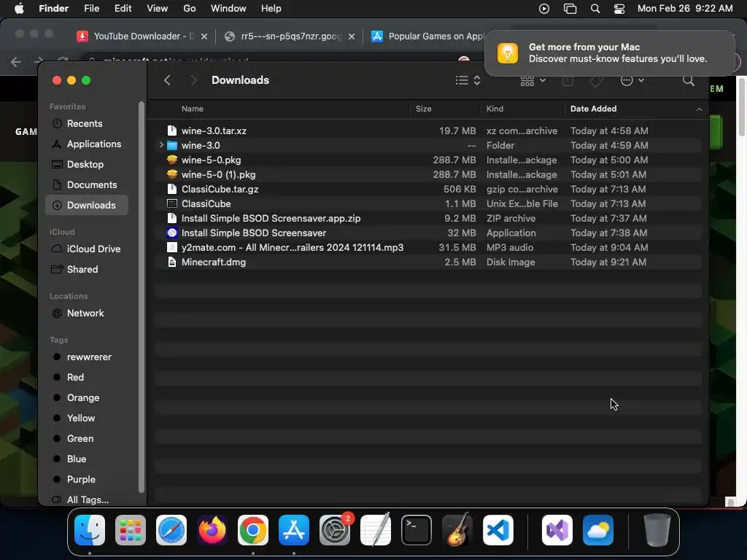
Task: Select Network under Locations
Action: point(86,314)
